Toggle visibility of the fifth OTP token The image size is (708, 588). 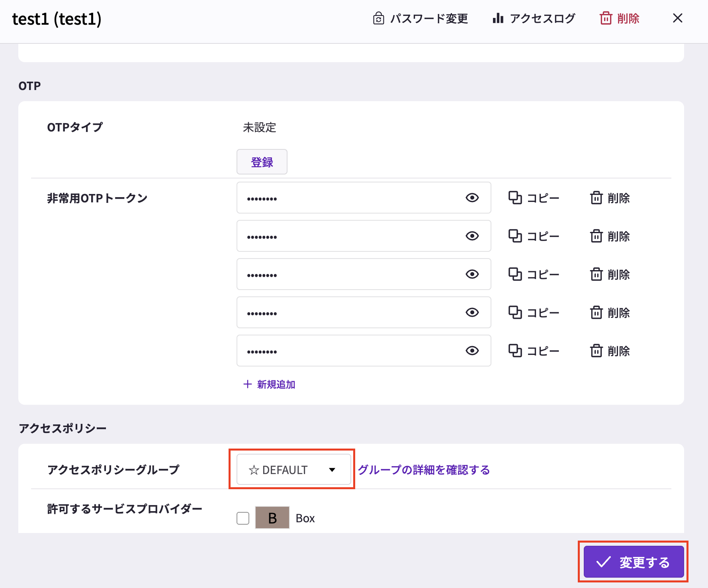click(472, 351)
